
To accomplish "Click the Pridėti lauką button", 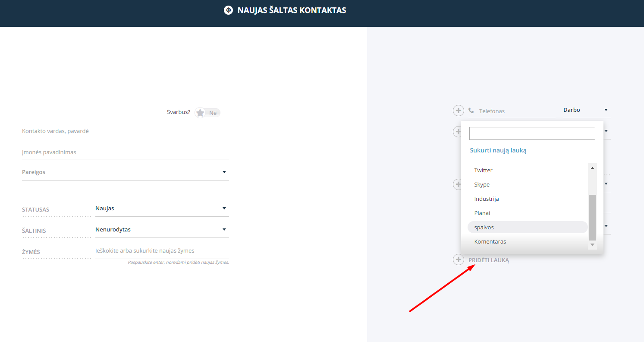I will tap(489, 260).
